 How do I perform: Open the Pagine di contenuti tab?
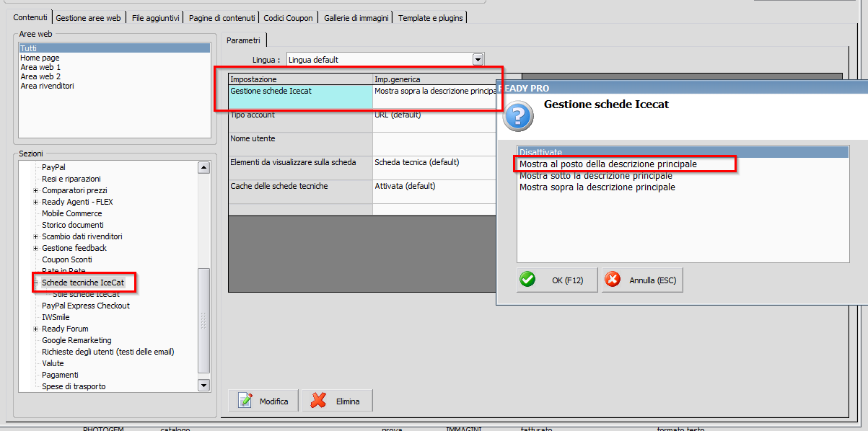coord(222,17)
